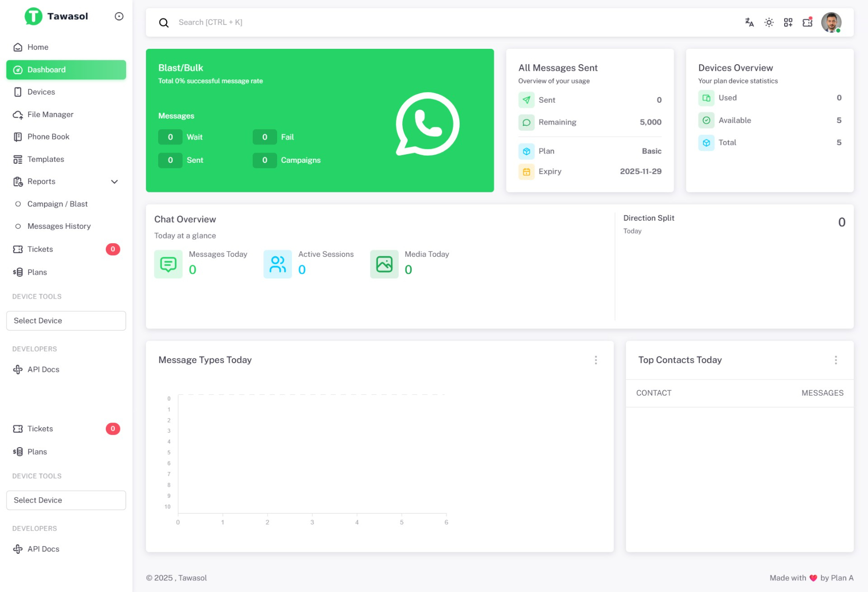Open Message Types Today options menu
The height and width of the screenshot is (592, 868).
pos(596,360)
